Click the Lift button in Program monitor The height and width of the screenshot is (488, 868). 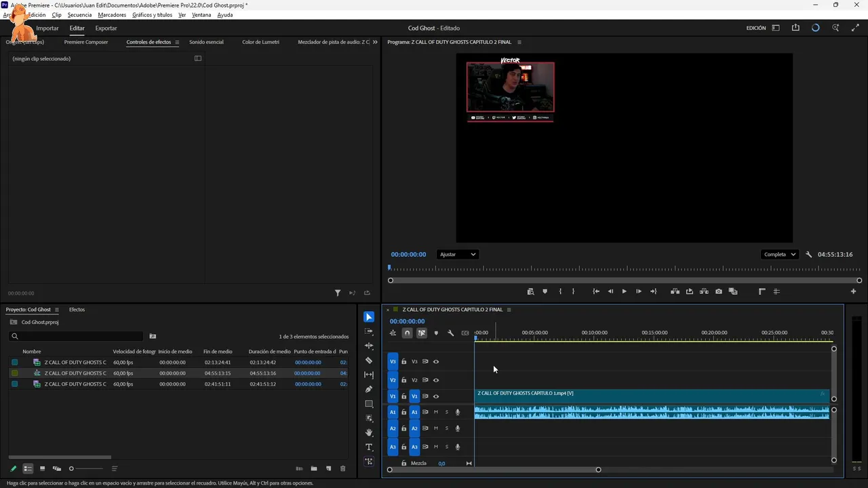[675, 291]
